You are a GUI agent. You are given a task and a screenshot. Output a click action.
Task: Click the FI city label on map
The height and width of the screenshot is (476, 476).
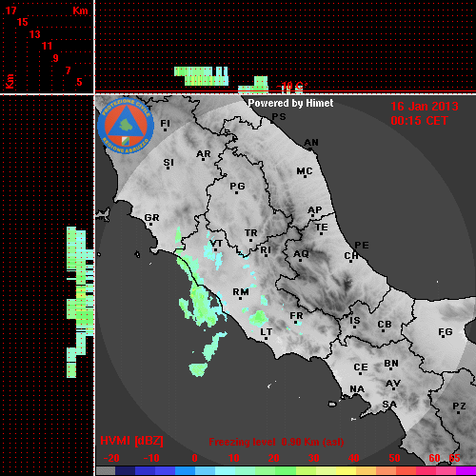click(x=165, y=123)
